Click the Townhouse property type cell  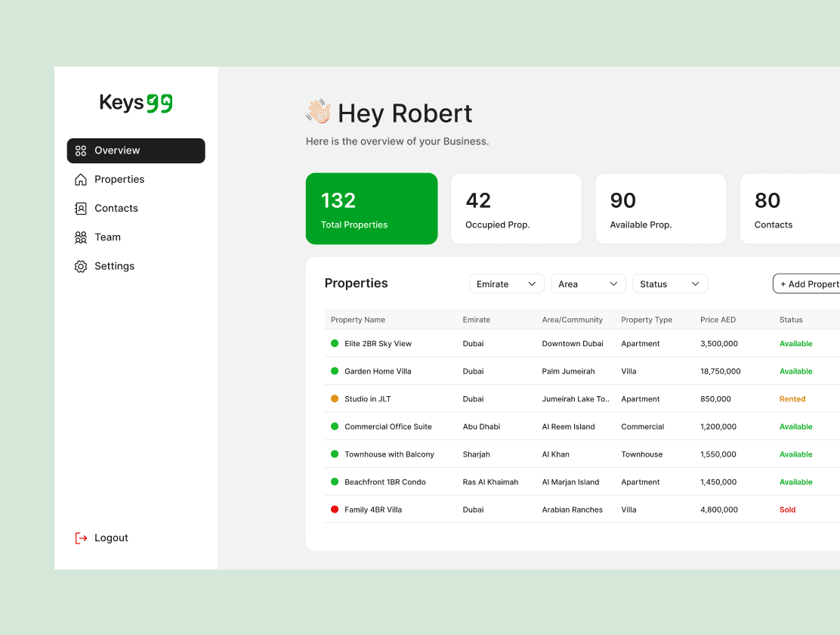click(x=642, y=454)
